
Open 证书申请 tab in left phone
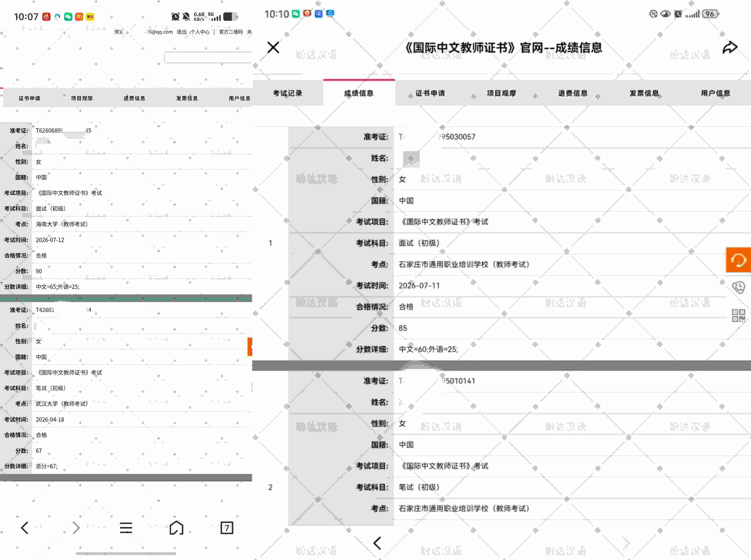tap(29, 98)
